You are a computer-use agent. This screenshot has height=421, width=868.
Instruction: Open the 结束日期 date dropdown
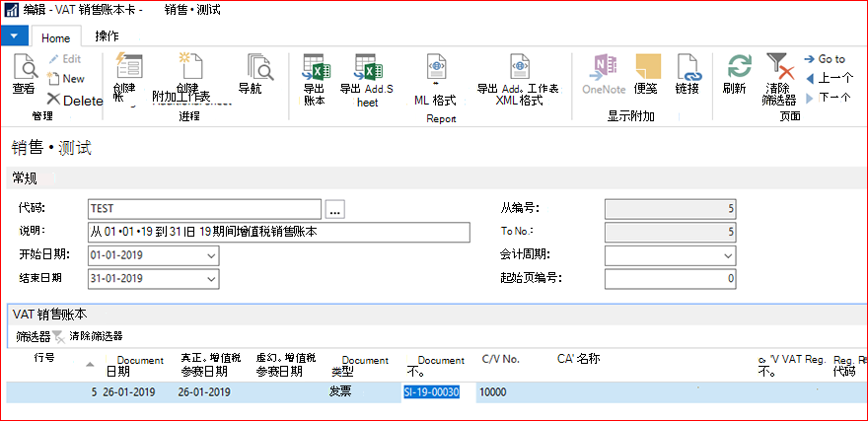[211, 279]
